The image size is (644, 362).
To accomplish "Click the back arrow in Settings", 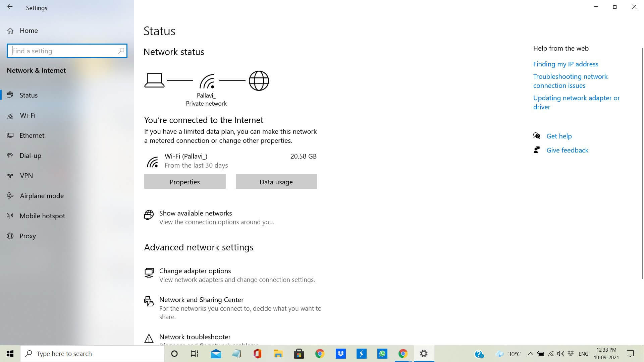I will pos(10,7).
